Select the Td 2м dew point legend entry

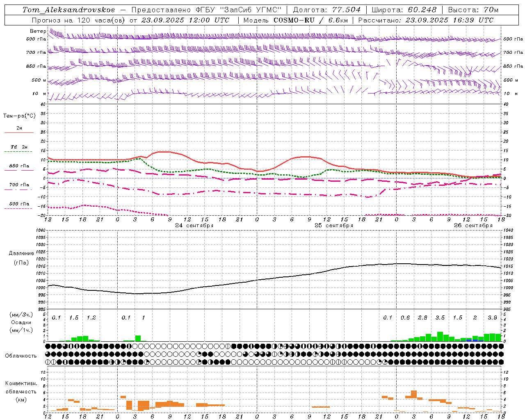(19, 147)
